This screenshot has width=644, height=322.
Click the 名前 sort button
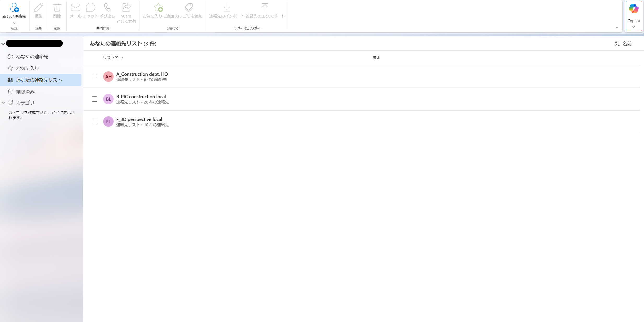(623, 44)
